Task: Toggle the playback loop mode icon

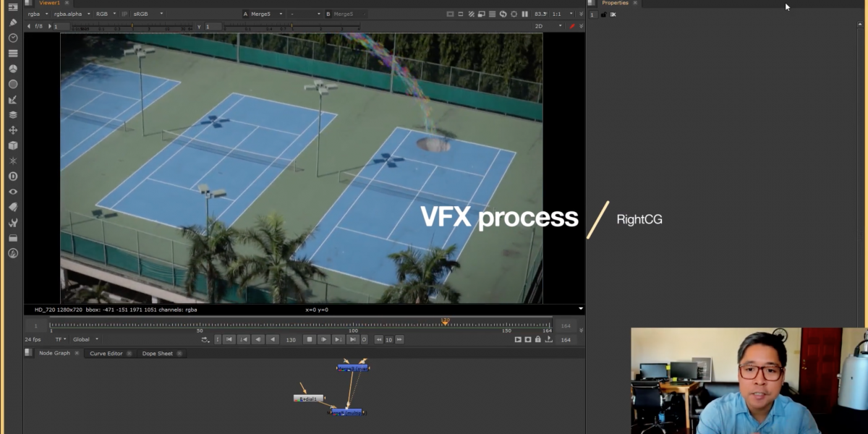Action: (x=206, y=339)
